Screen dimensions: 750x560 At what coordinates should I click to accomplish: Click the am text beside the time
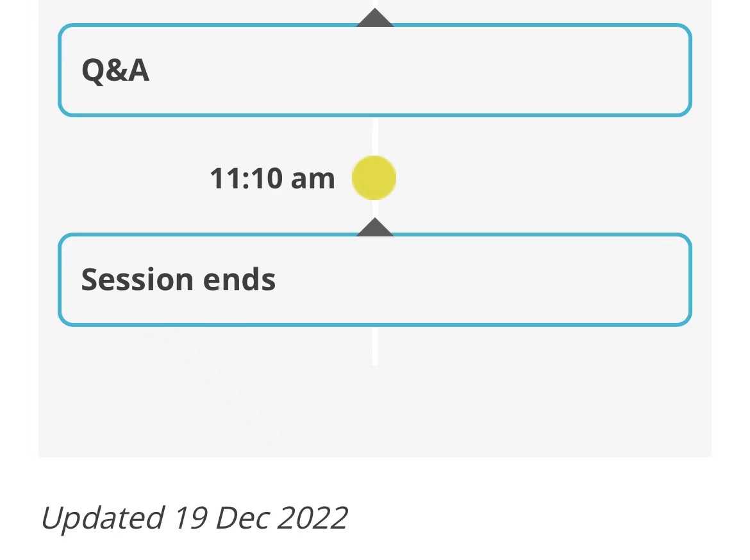[313, 179]
